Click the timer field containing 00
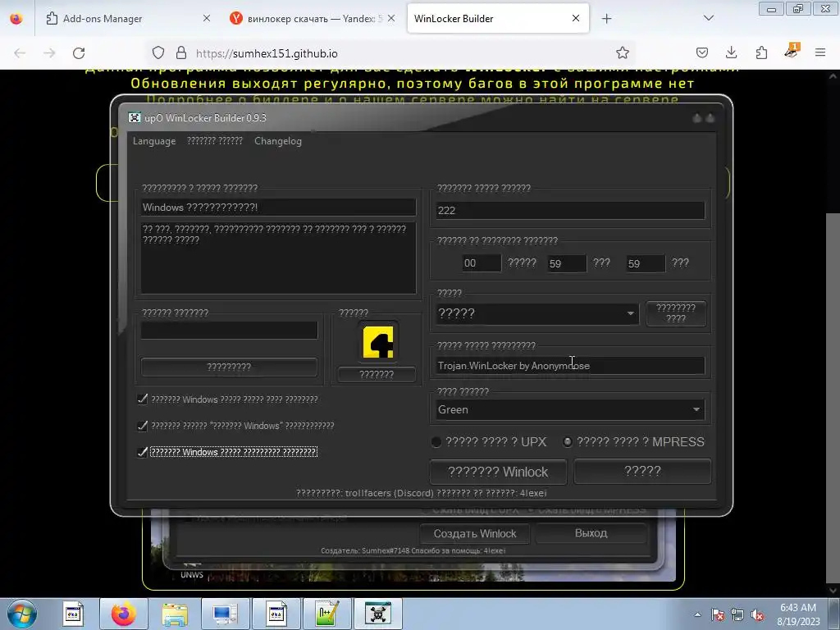Screen dimensions: 840x630 click(x=482, y=263)
